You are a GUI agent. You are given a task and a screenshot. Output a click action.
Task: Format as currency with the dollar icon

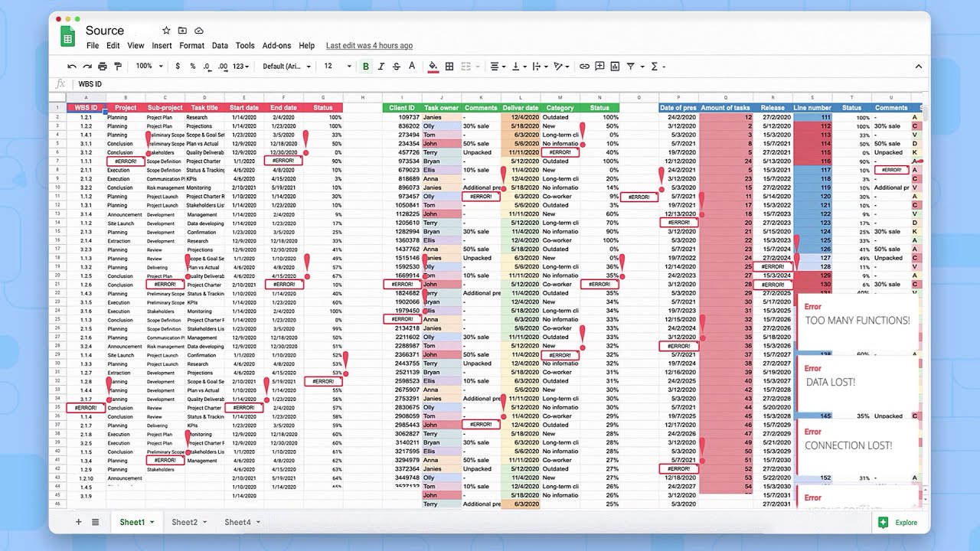[178, 67]
